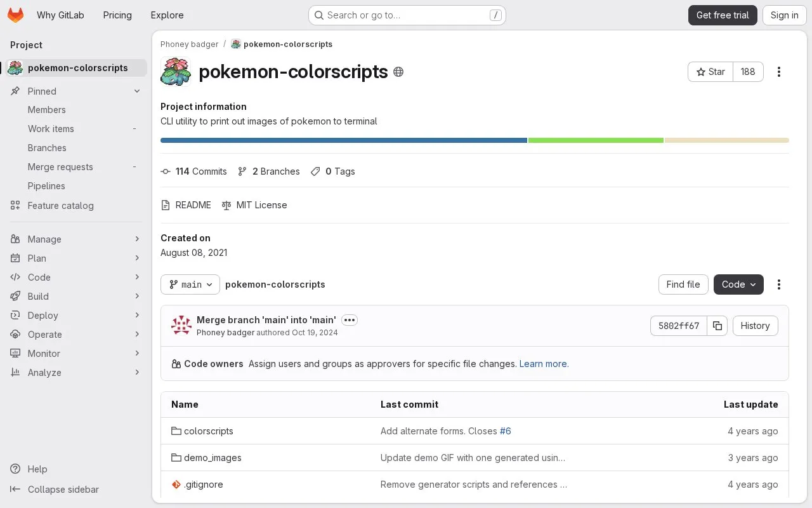Click the pokemon-colorscripts project avatar
The width and height of the screenshot is (812, 508).
click(176, 72)
